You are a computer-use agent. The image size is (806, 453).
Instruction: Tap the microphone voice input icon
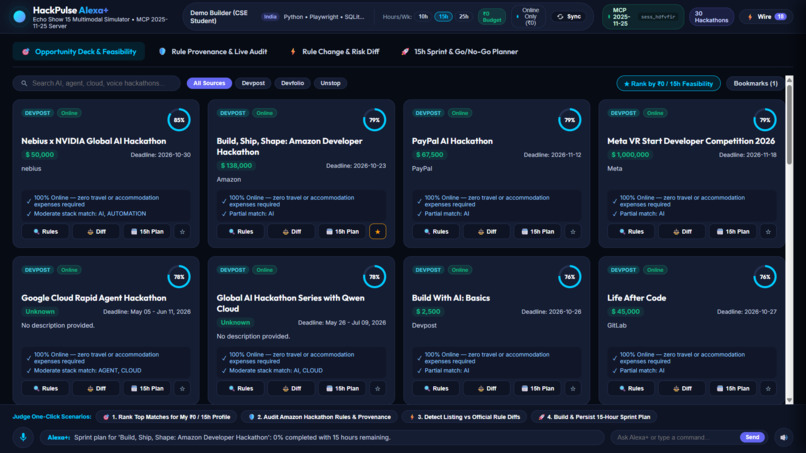coord(23,437)
